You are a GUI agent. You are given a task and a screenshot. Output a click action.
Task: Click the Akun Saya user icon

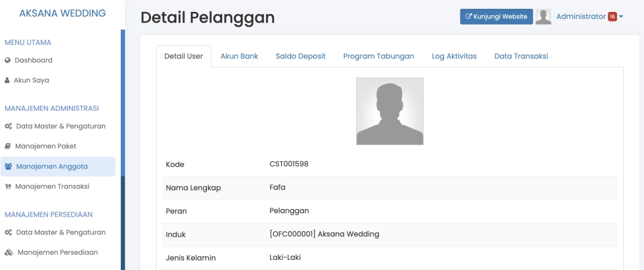pos(8,81)
